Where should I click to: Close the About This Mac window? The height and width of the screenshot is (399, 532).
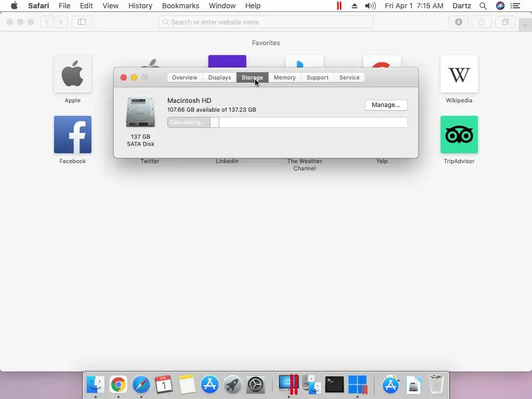(x=124, y=77)
